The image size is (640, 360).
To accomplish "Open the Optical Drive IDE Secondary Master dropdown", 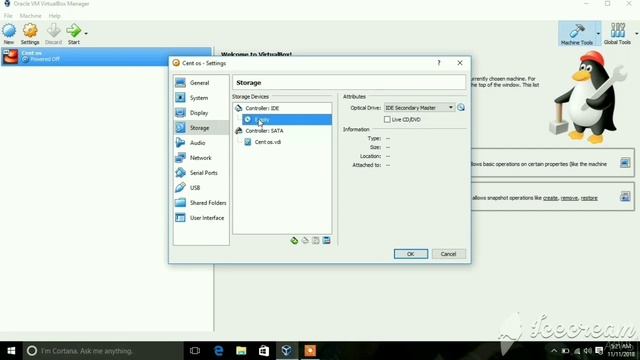I will pos(419,108).
